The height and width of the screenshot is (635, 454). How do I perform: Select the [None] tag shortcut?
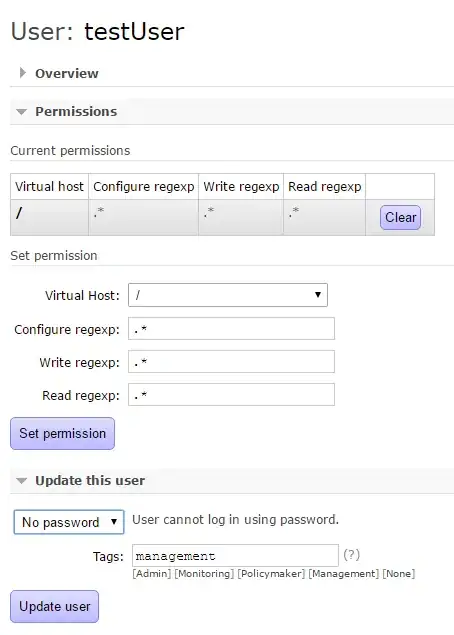point(399,574)
